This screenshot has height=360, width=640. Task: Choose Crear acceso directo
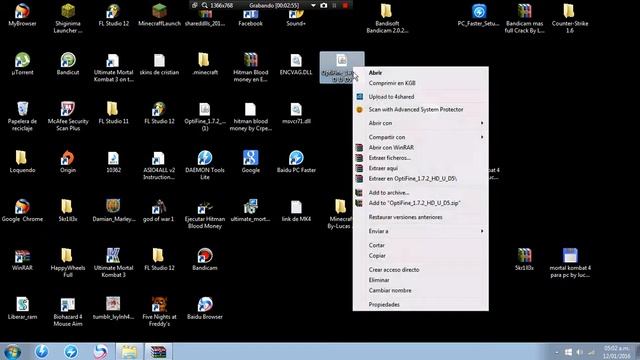tap(420, 270)
